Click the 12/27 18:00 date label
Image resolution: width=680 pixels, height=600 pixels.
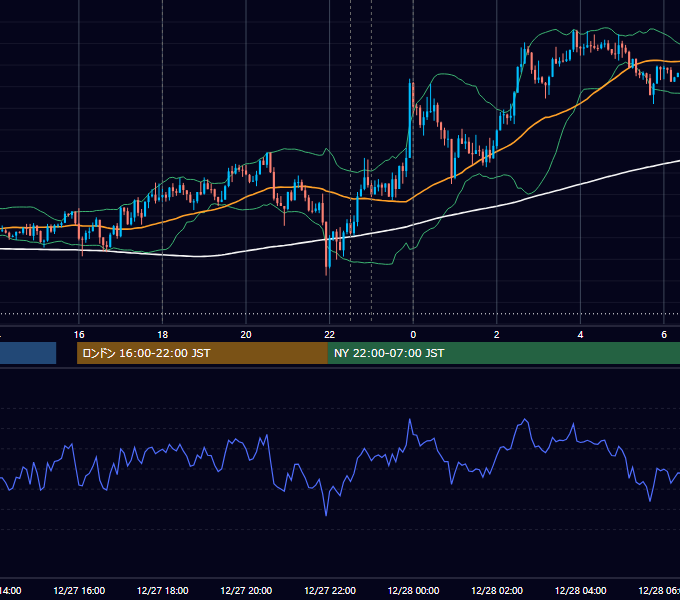click(x=163, y=590)
